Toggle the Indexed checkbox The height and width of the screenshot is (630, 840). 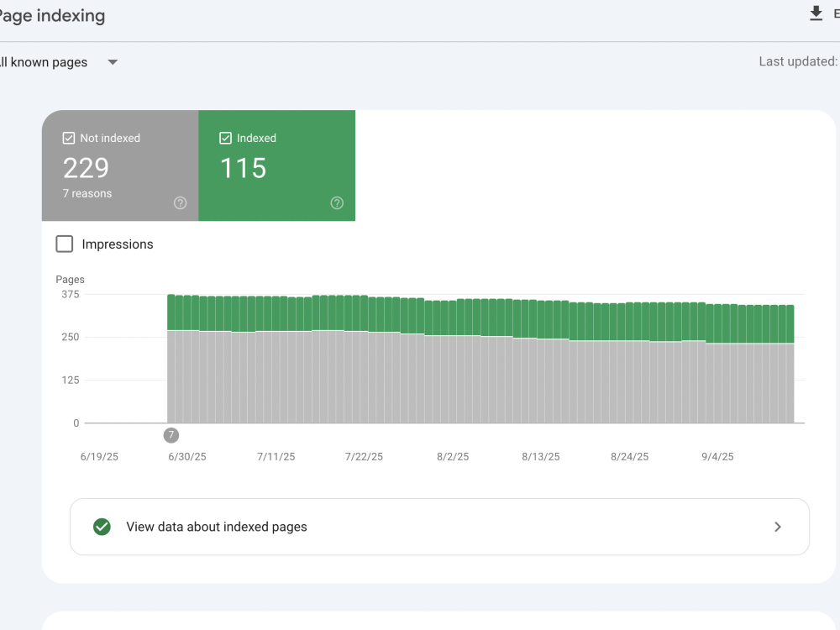click(x=225, y=138)
